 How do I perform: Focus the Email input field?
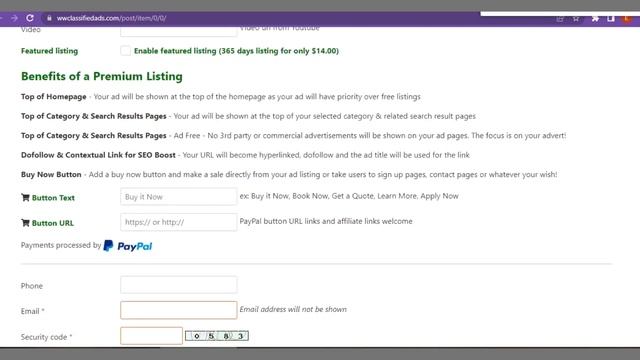tap(178, 310)
